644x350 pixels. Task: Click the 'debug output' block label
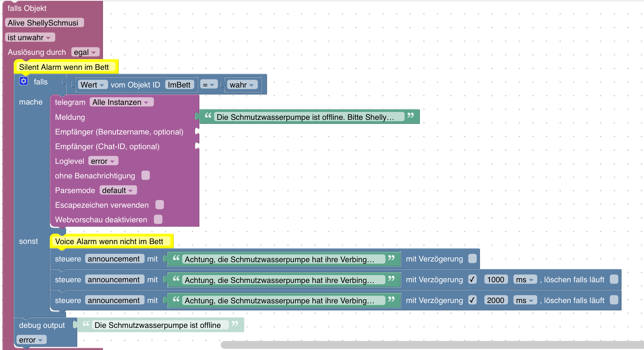point(42,325)
